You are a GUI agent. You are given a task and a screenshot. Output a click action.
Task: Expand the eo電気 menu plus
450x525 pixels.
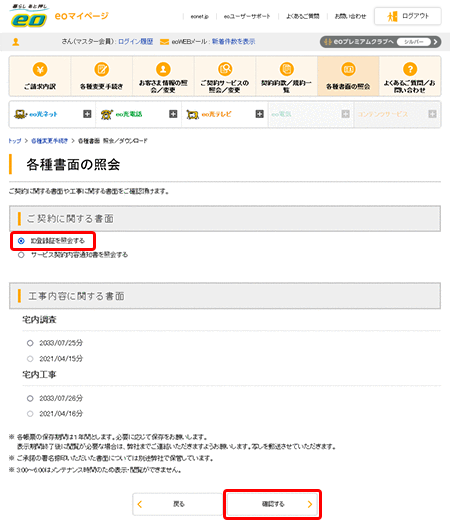point(346,114)
